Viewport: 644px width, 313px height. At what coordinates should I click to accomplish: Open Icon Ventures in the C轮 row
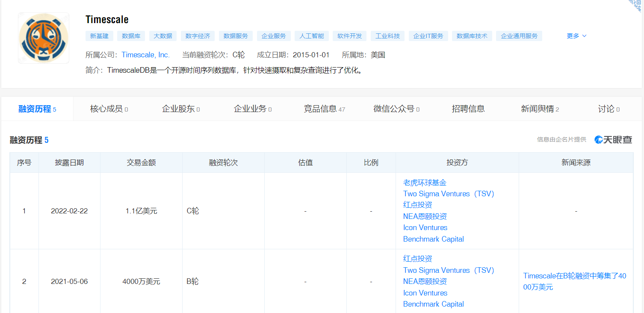pos(425,227)
